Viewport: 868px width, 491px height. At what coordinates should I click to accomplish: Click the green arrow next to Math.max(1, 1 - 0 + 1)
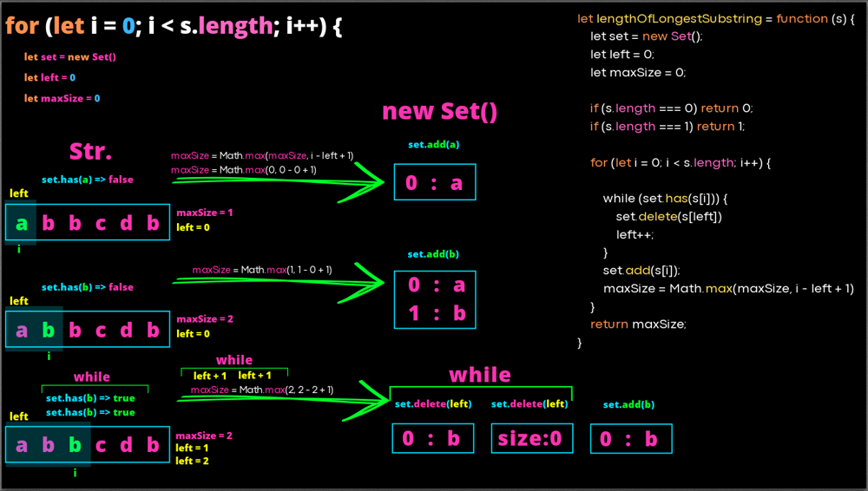click(286, 281)
